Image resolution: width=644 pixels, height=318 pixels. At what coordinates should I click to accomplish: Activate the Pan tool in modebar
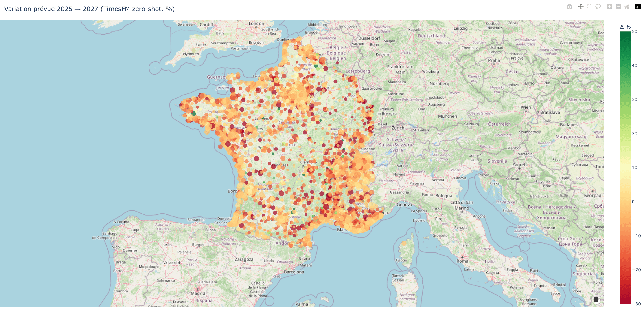tap(581, 7)
